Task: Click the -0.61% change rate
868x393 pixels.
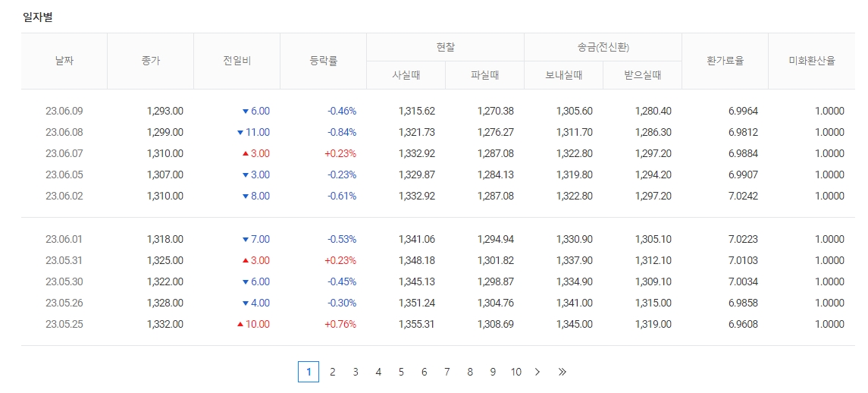Action: coord(342,196)
